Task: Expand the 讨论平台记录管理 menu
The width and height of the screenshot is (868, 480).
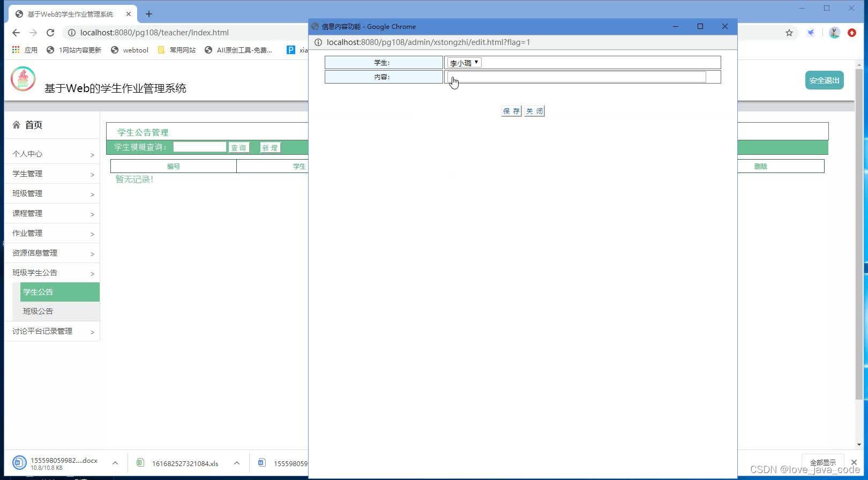Action: point(52,331)
